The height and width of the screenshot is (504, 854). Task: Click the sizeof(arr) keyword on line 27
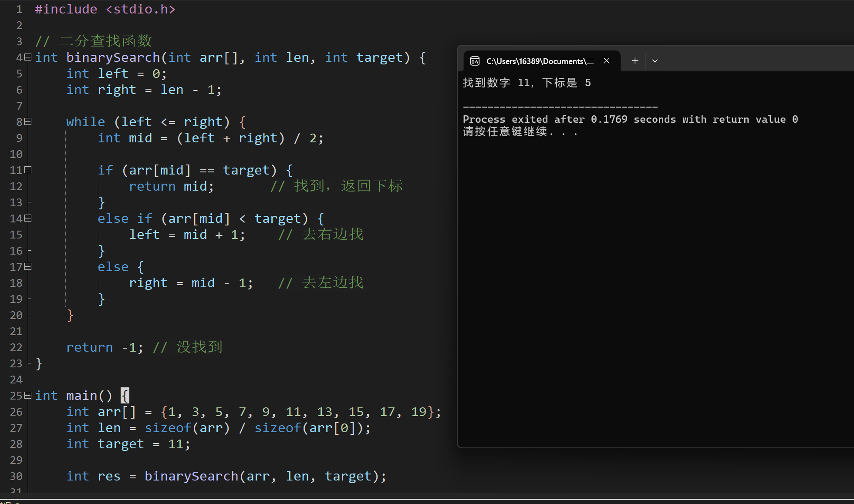click(x=168, y=428)
